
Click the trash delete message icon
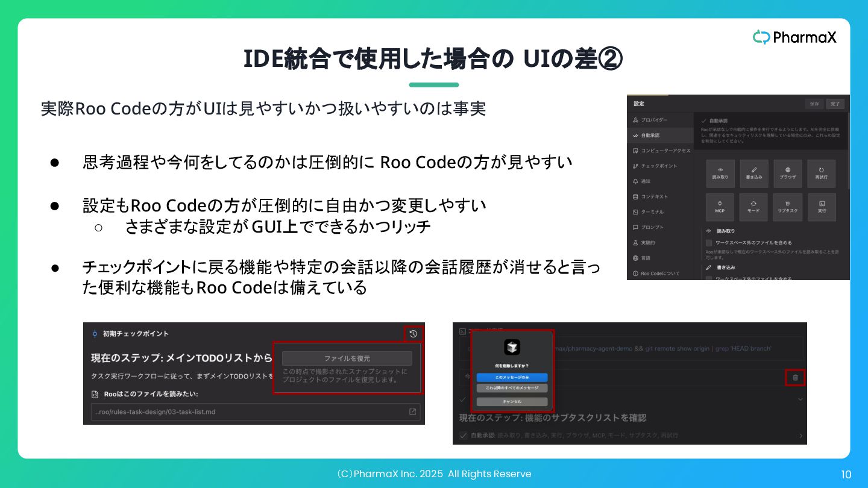(795, 377)
